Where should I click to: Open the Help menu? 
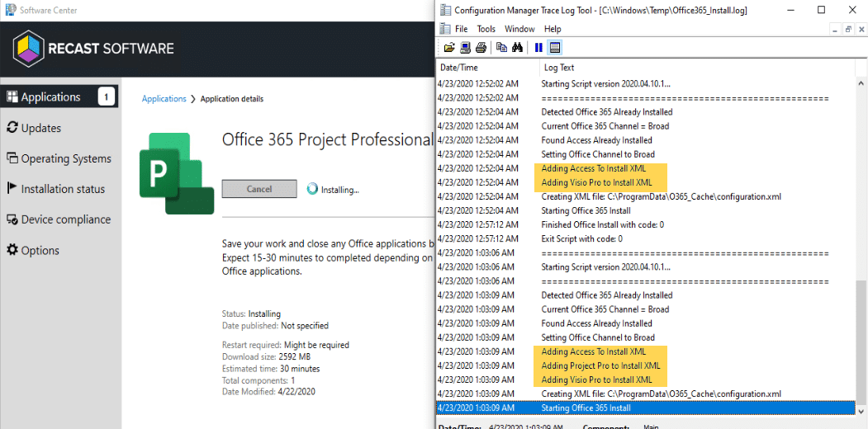point(553,29)
